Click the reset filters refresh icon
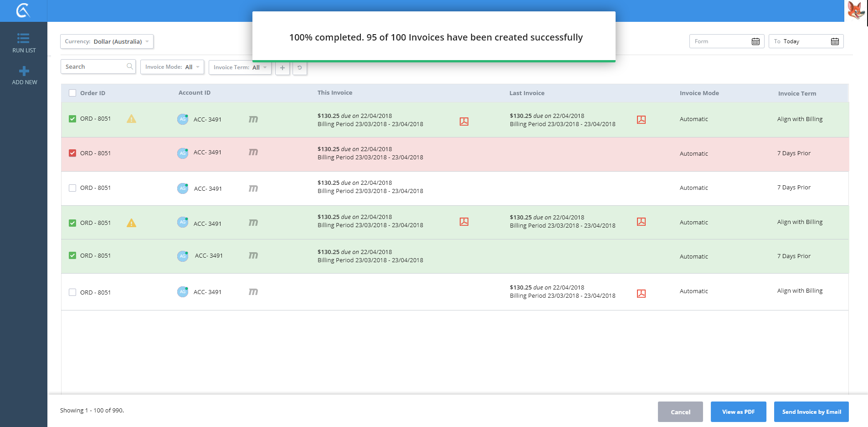This screenshot has height=427, width=868. point(299,68)
